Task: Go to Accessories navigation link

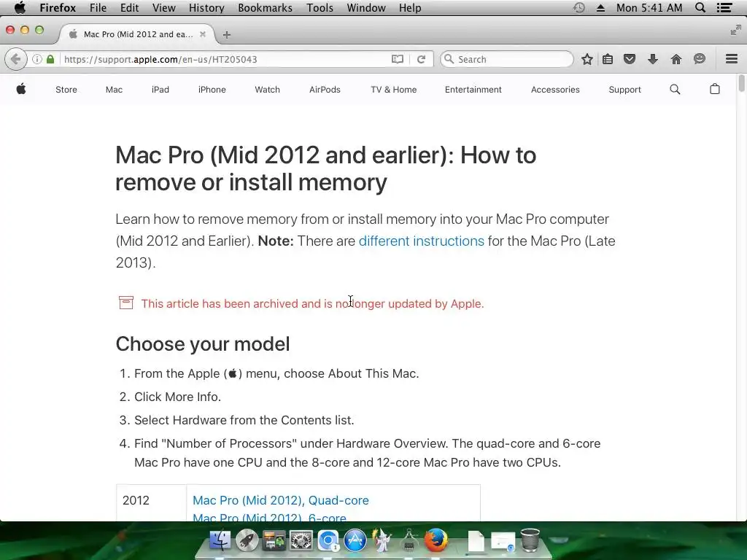Action: (x=555, y=90)
